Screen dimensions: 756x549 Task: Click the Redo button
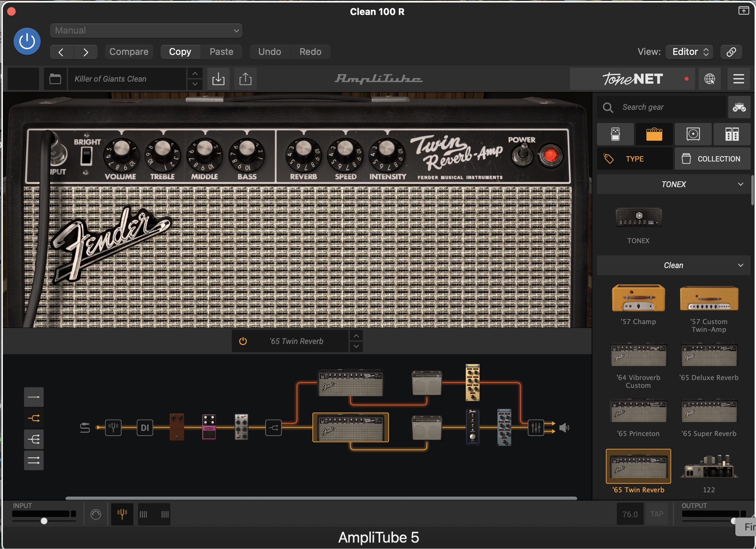pyautogui.click(x=310, y=52)
